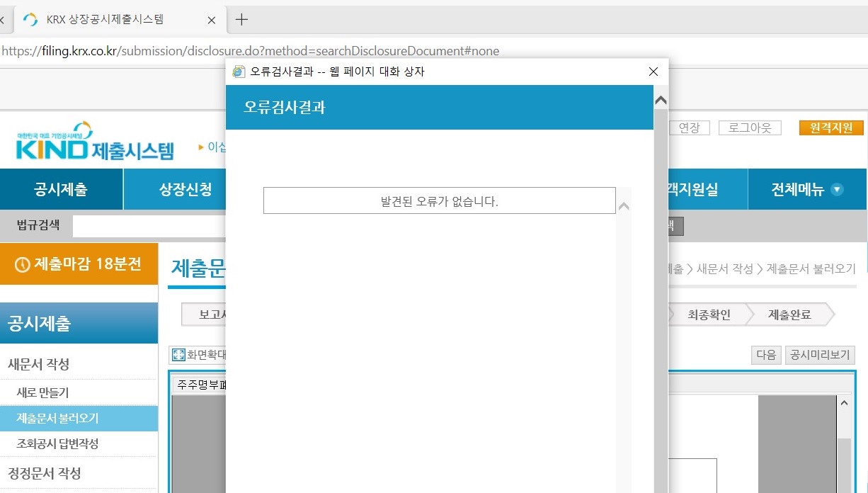Open 공시미리보기 preview

coord(820,354)
